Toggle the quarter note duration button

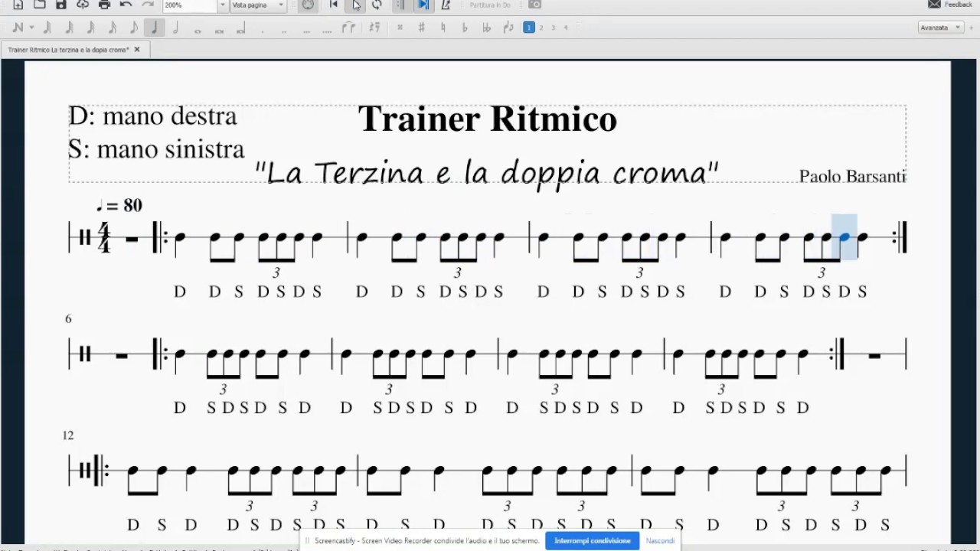(x=154, y=28)
